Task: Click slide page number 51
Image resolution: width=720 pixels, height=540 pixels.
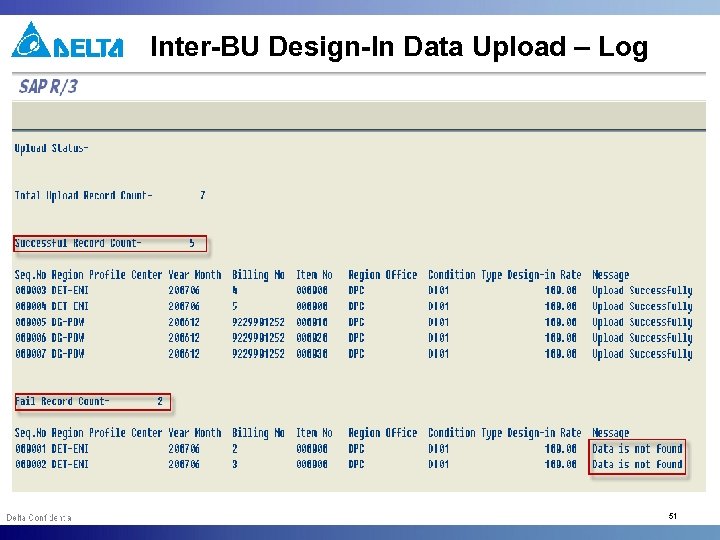Action: [673, 516]
